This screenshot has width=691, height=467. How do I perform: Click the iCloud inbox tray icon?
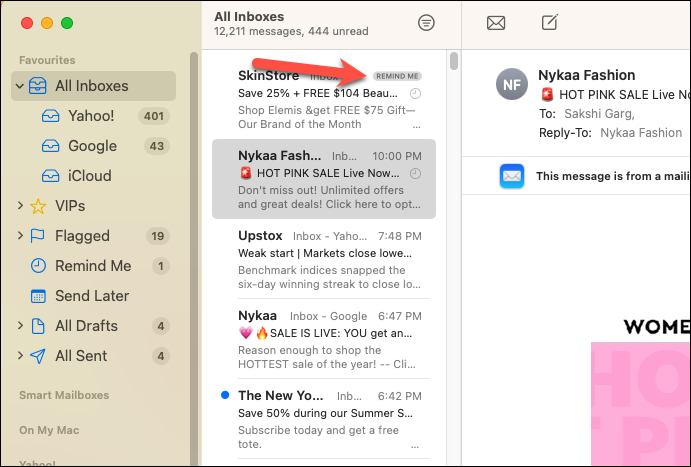pyautogui.click(x=50, y=176)
